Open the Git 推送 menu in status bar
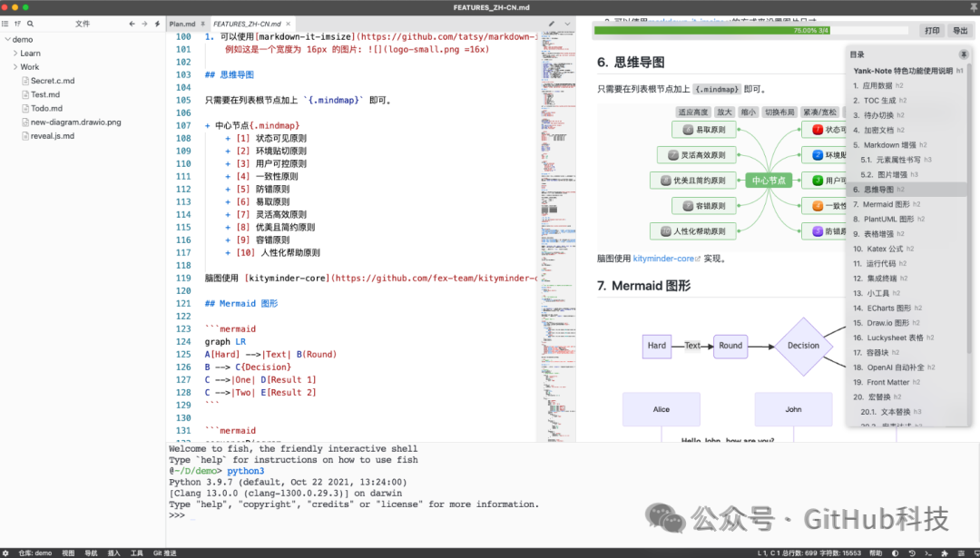This screenshot has height=558, width=980. pyautogui.click(x=164, y=553)
